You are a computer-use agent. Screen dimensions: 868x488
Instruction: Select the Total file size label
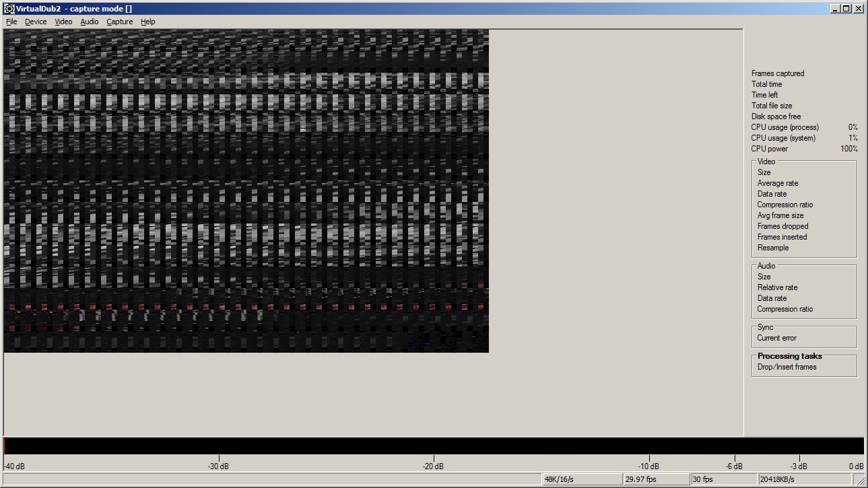pos(772,106)
